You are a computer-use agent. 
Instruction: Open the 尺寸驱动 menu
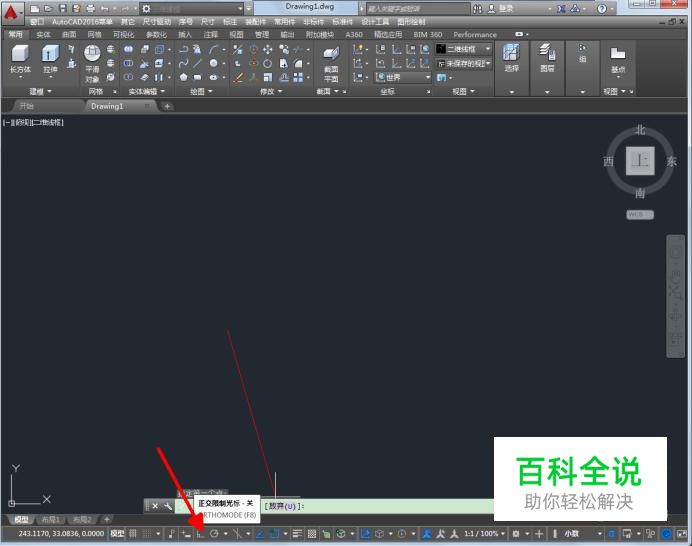157,22
